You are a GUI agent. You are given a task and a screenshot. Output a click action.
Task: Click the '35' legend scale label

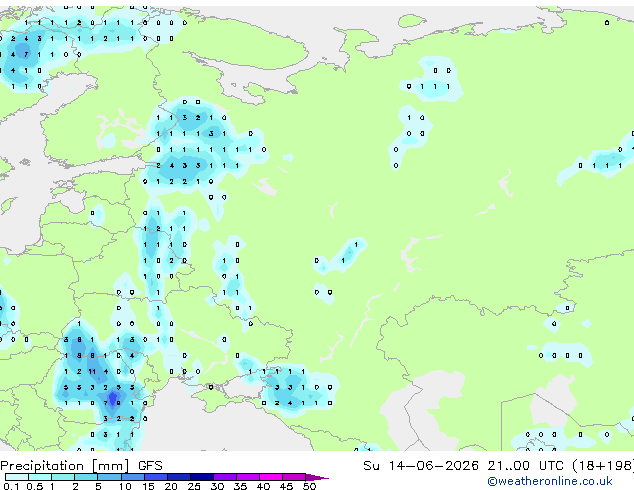tap(240, 486)
